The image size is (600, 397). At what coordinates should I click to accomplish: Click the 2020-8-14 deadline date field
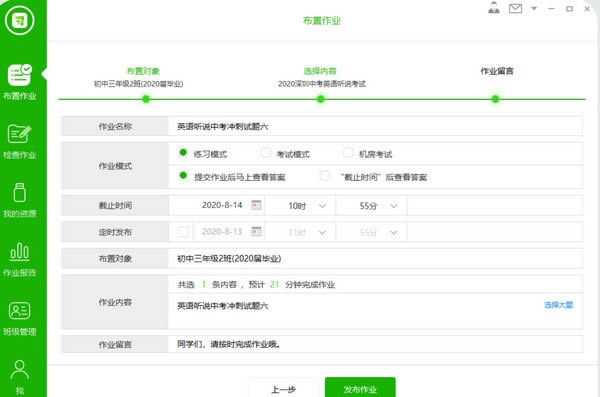tap(222, 205)
